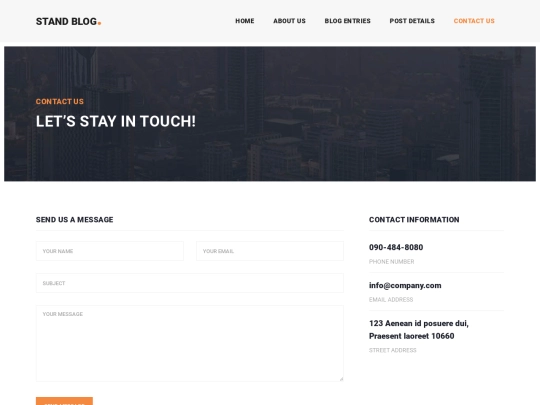Click Contact Us in the top navigation

click(x=474, y=21)
